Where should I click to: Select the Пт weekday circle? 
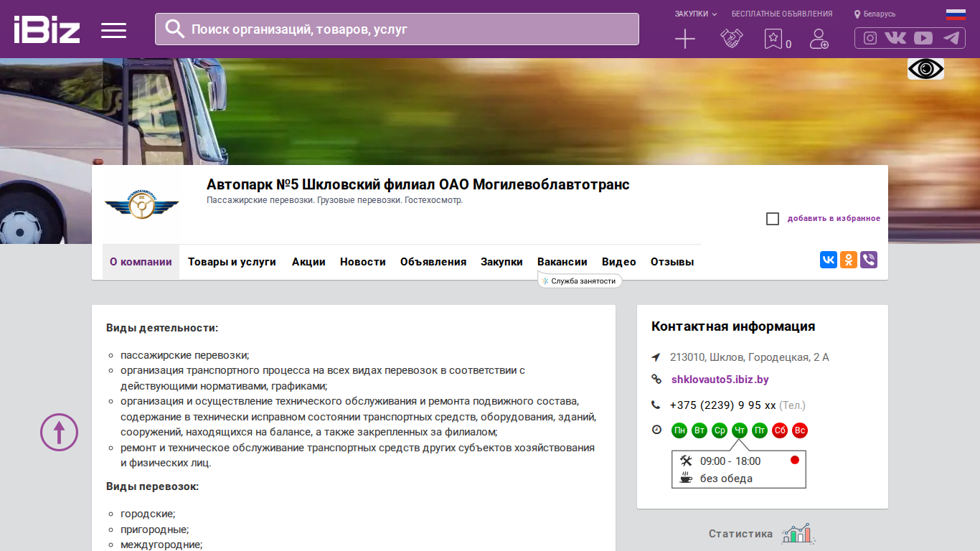760,430
